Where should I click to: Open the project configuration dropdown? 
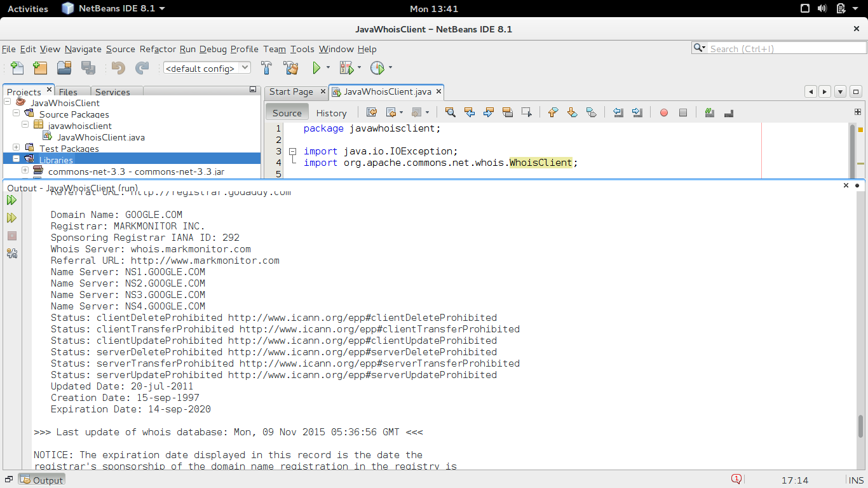pyautogui.click(x=245, y=67)
